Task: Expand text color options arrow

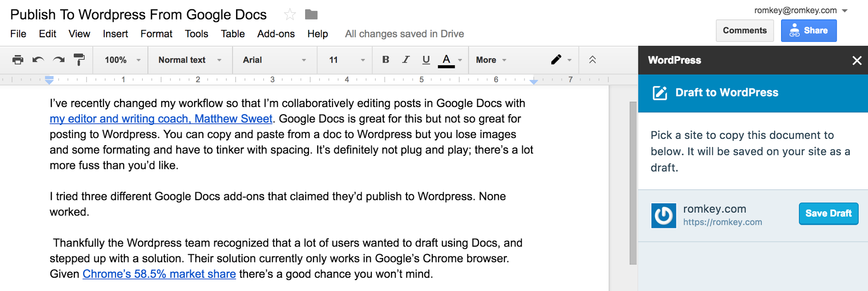Action: tap(460, 60)
